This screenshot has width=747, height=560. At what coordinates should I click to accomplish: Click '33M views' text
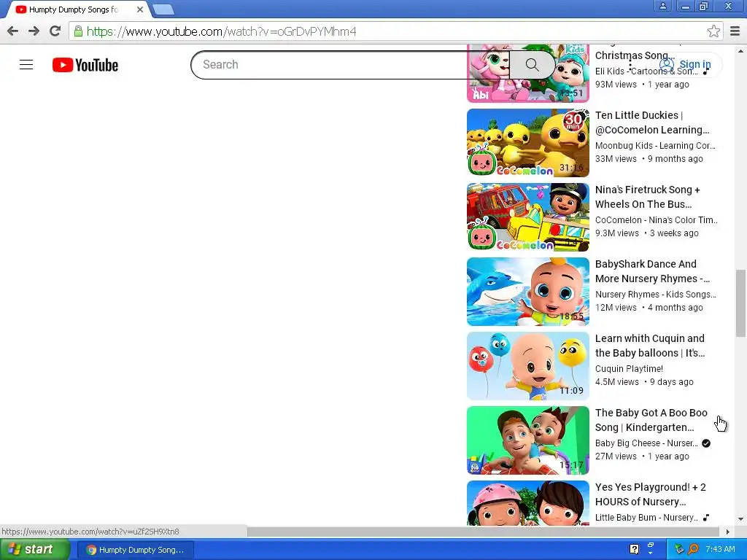pyautogui.click(x=616, y=158)
